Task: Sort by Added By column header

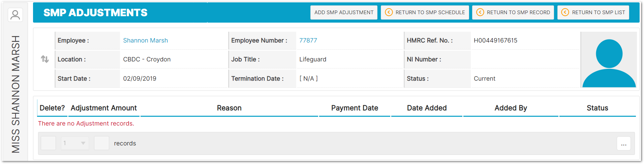Action: pyautogui.click(x=511, y=108)
